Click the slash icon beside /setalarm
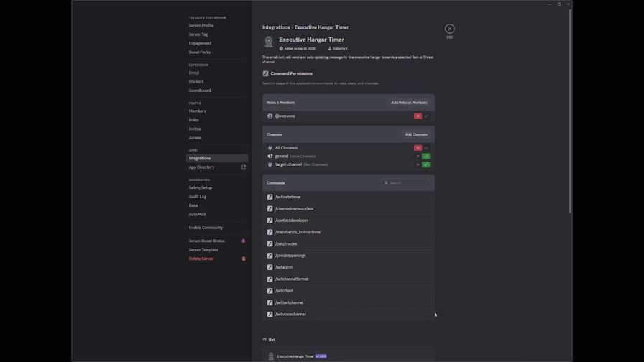Screen dimensions: 644x362 [270, 267]
